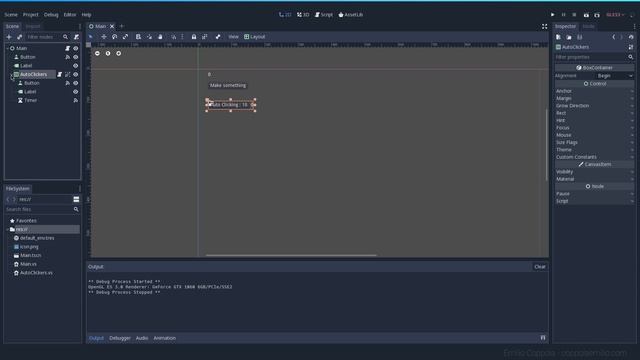Clear the Output log
The image size is (640, 360).
coord(540,267)
